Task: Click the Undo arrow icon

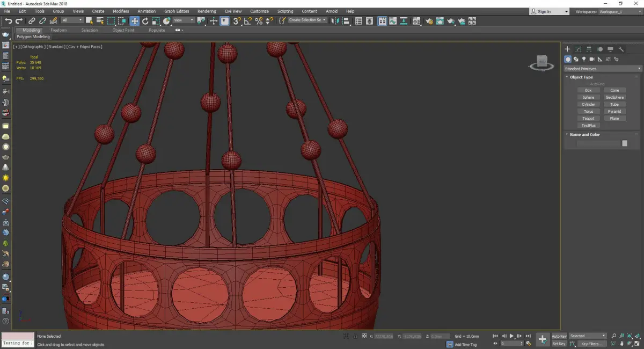Action: pyautogui.click(x=8, y=21)
